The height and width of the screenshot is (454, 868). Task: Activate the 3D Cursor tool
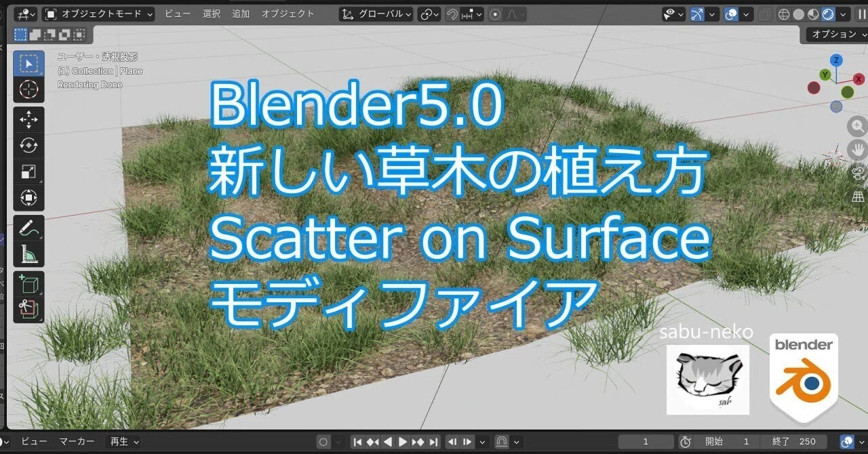pyautogui.click(x=28, y=89)
